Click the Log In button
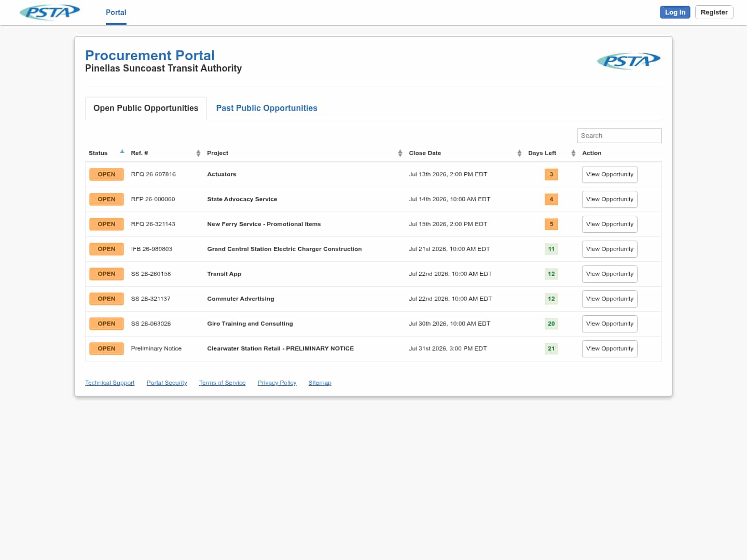The height and width of the screenshot is (560, 747). [675, 12]
